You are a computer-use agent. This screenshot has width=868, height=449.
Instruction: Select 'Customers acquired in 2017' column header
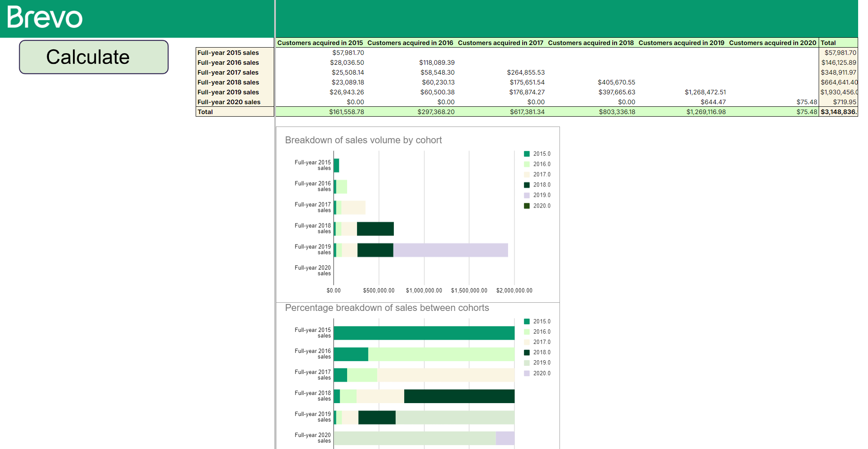pyautogui.click(x=501, y=43)
